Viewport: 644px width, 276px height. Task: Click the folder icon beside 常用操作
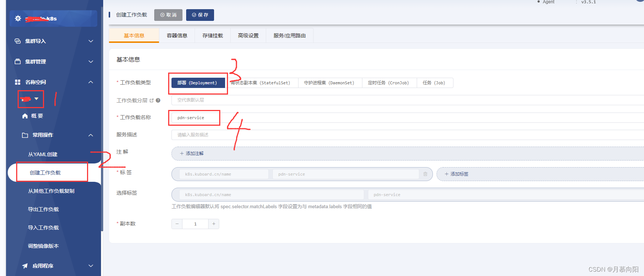point(25,135)
